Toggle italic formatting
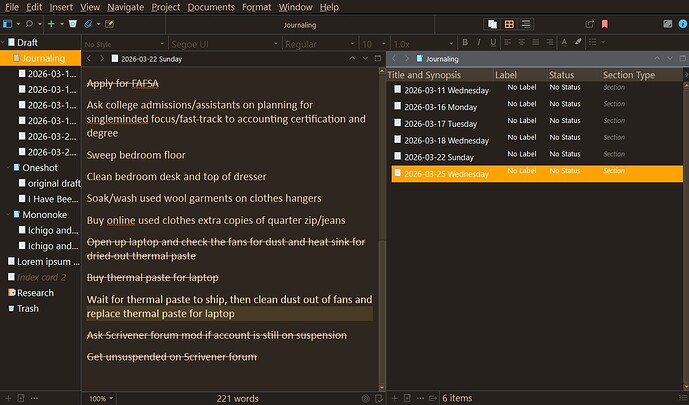Screen dimensions: 689x405 click(x=479, y=42)
